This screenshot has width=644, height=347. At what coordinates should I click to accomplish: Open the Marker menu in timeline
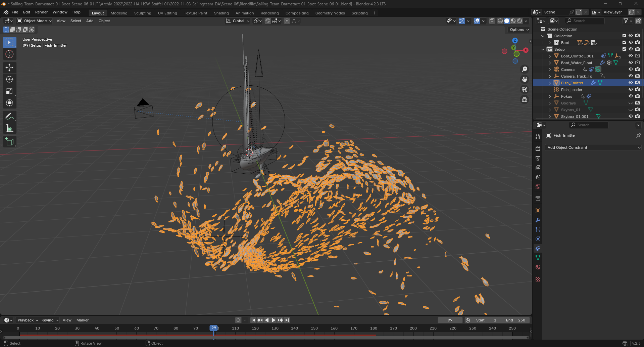pyautogui.click(x=82, y=320)
